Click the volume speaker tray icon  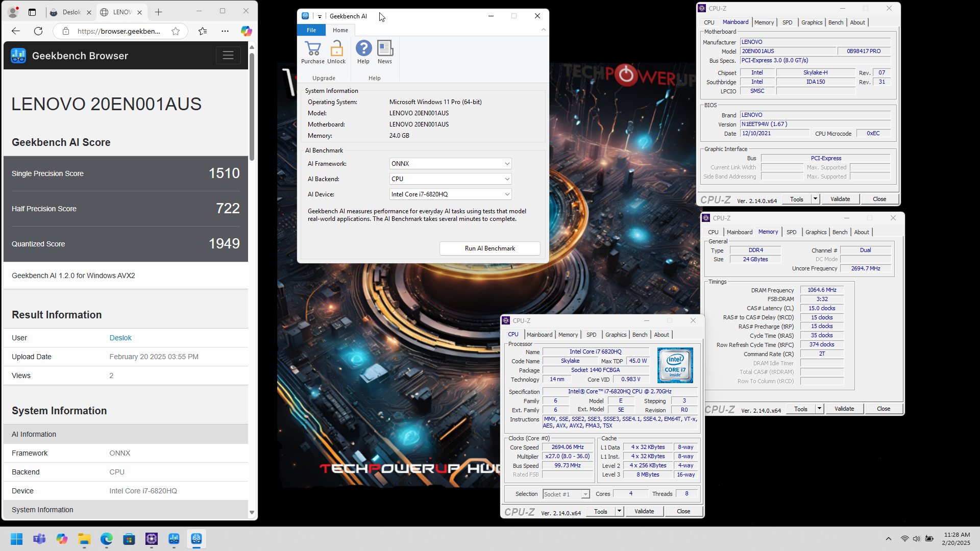tap(917, 539)
